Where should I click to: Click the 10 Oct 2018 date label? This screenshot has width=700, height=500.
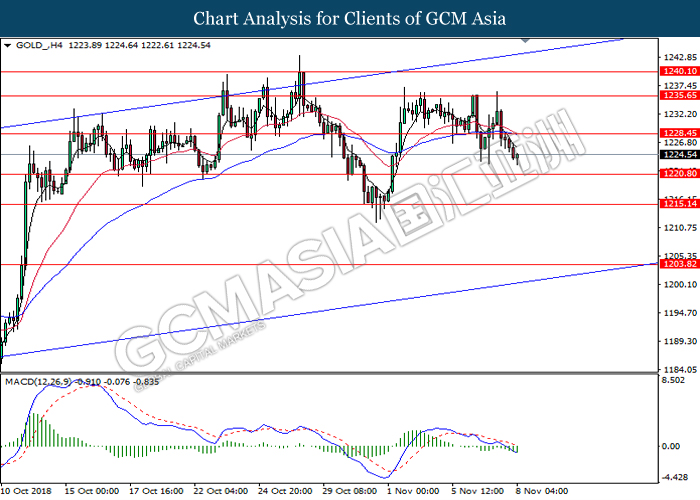[x=26, y=492]
